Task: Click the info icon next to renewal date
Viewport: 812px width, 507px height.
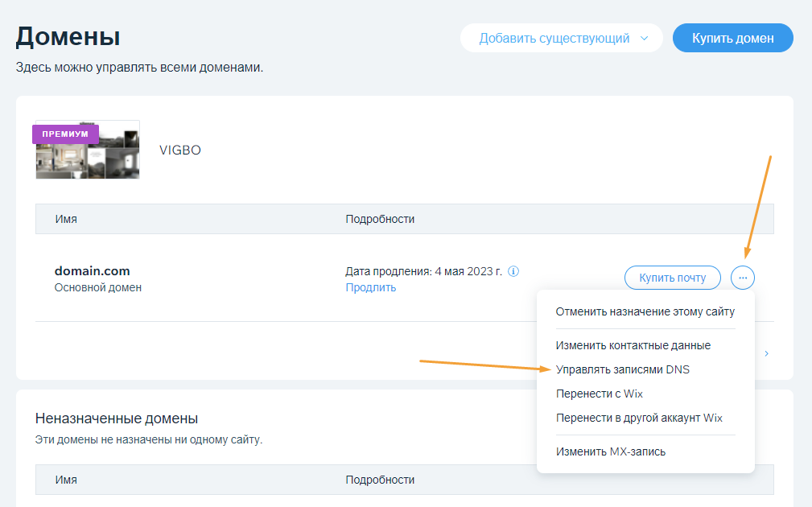Action: tap(513, 271)
